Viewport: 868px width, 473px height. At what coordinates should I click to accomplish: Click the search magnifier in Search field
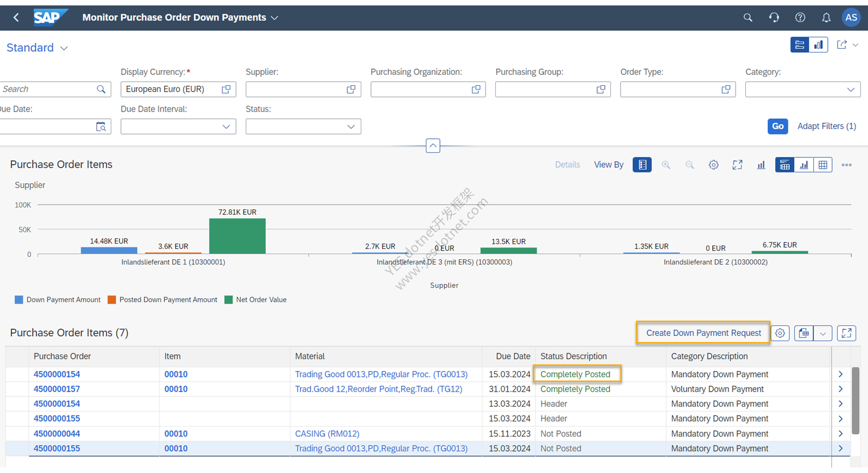pyautogui.click(x=101, y=89)
